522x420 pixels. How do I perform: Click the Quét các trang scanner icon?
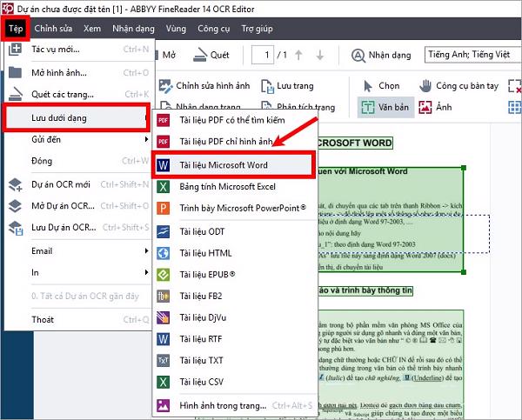pos(15,94)
